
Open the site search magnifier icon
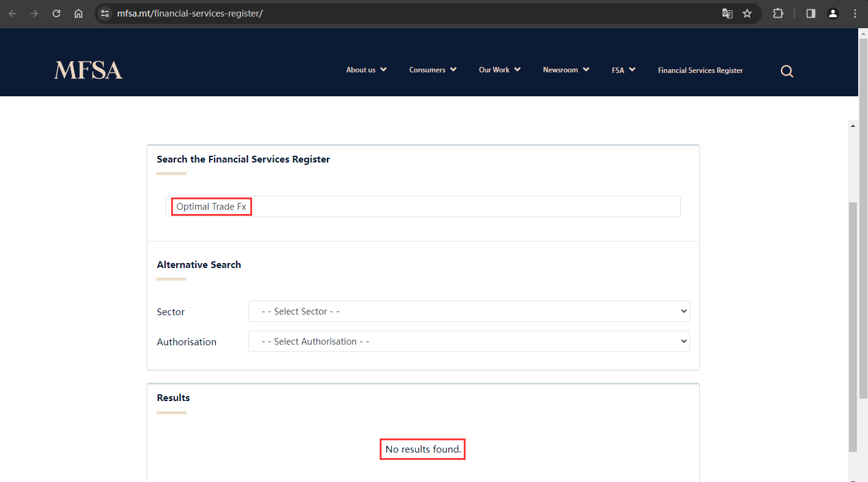(787, 71)
